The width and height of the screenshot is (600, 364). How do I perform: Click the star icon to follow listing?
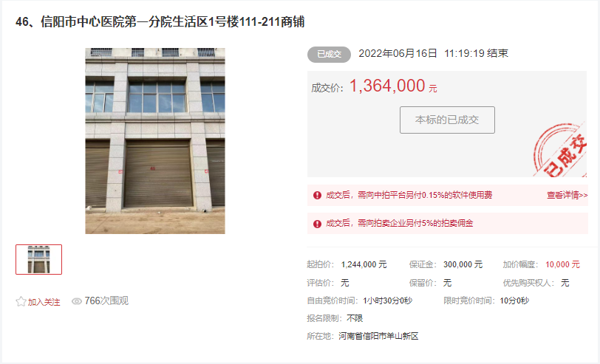21,302
